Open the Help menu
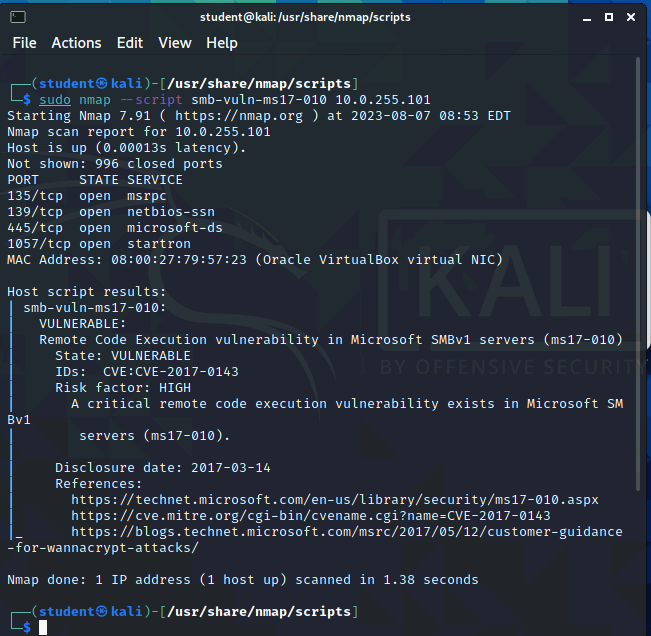 click(x=222, y=43)
